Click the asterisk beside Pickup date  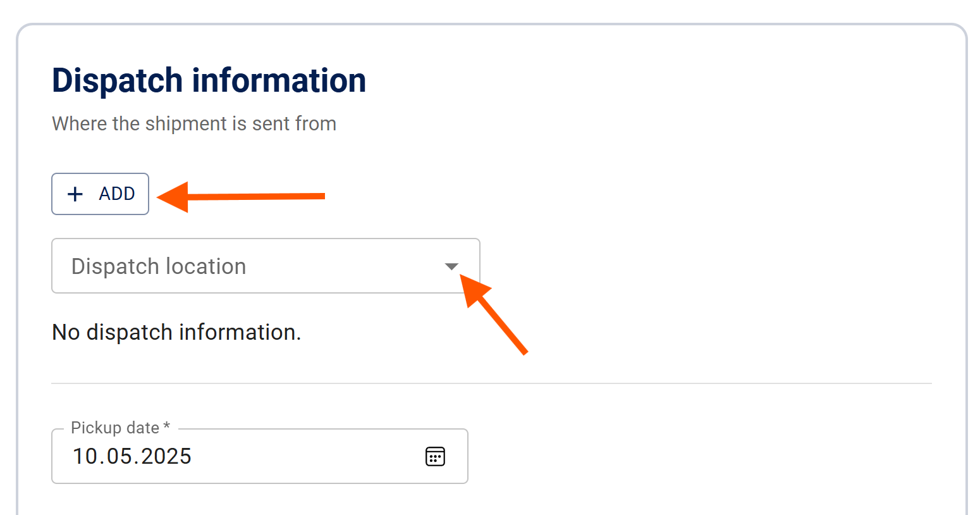point(167,426)
